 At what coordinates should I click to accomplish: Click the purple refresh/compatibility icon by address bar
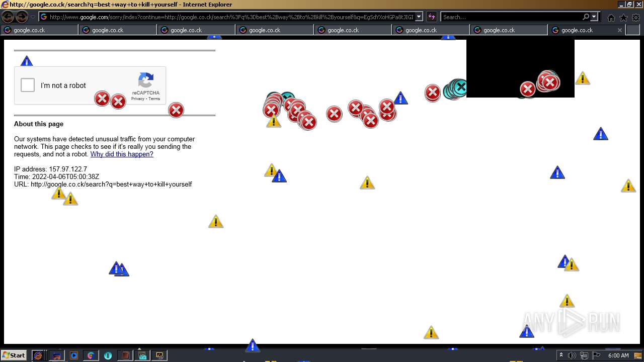[x=432, y=17]
